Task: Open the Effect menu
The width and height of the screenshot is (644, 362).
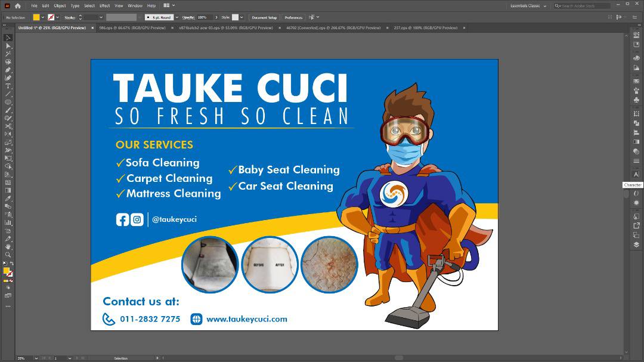Action: click(104, 5)
